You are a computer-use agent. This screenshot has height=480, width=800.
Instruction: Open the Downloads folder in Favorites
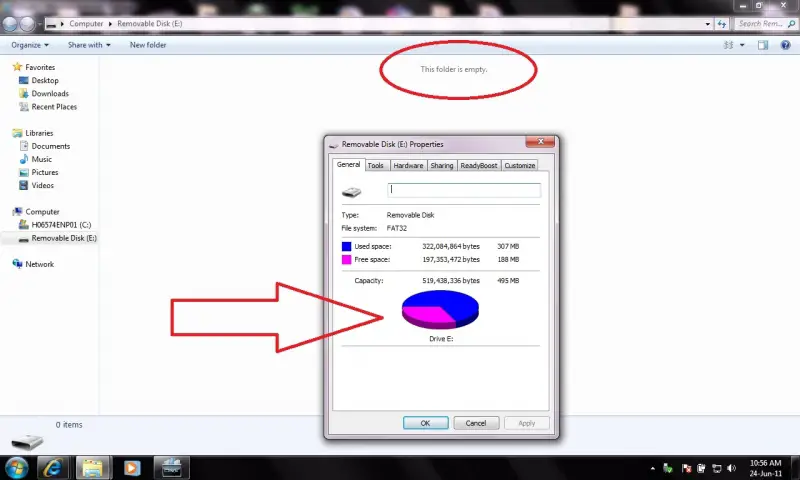[49, 94]
